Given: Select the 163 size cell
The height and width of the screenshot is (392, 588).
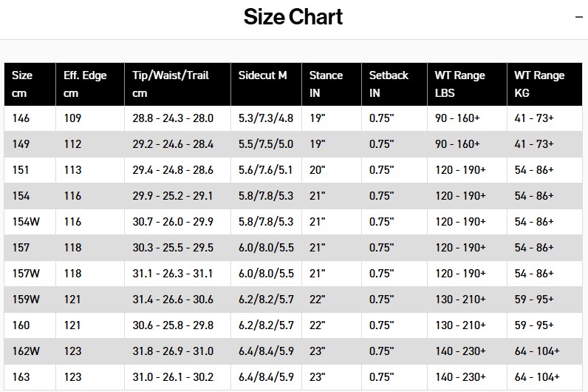Looking at the screenshot, I should pos(21,377).
